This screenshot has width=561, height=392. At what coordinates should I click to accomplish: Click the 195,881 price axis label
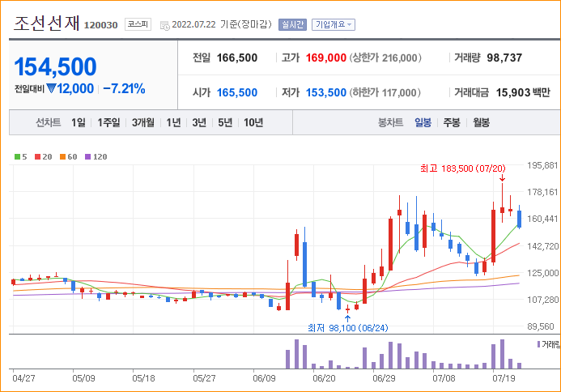[x=542, y=165]
